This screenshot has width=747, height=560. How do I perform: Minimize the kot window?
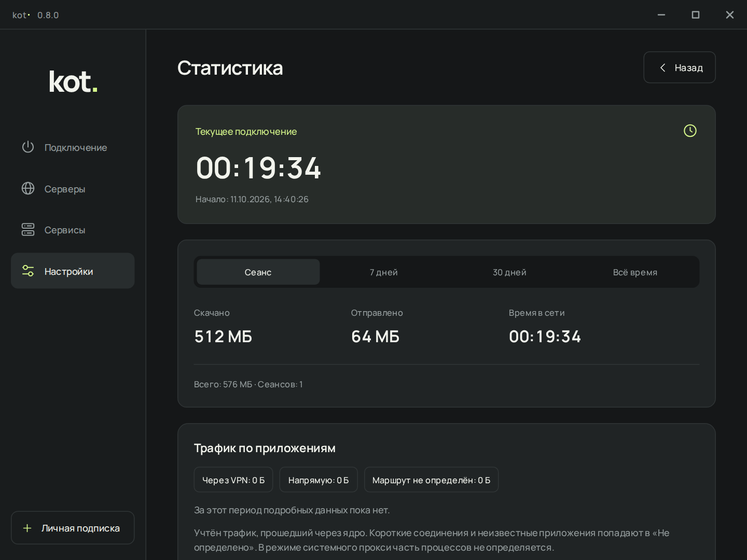tap(661, 15)
